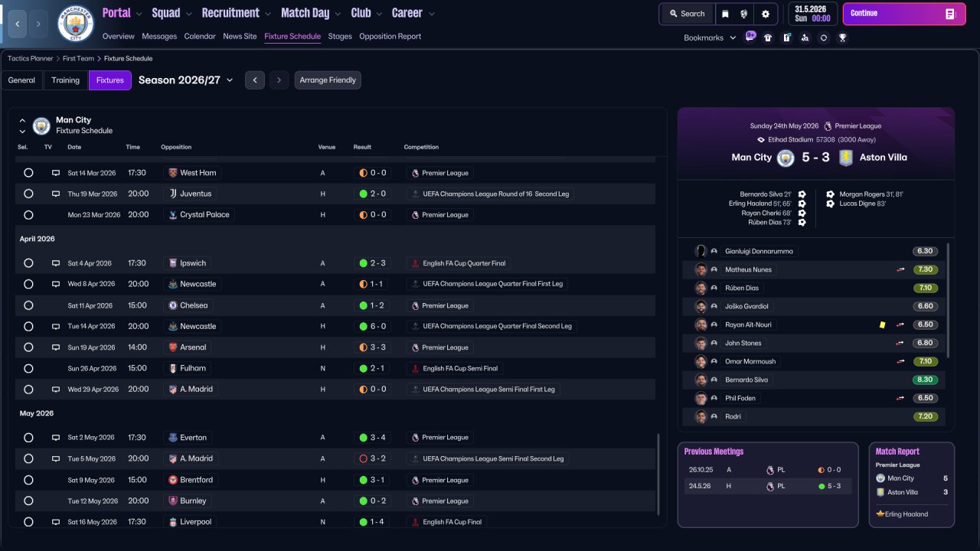Select the Brentford fixture radio button
The height and width of the screenshot is (551, 980).
tap(28, 480)
